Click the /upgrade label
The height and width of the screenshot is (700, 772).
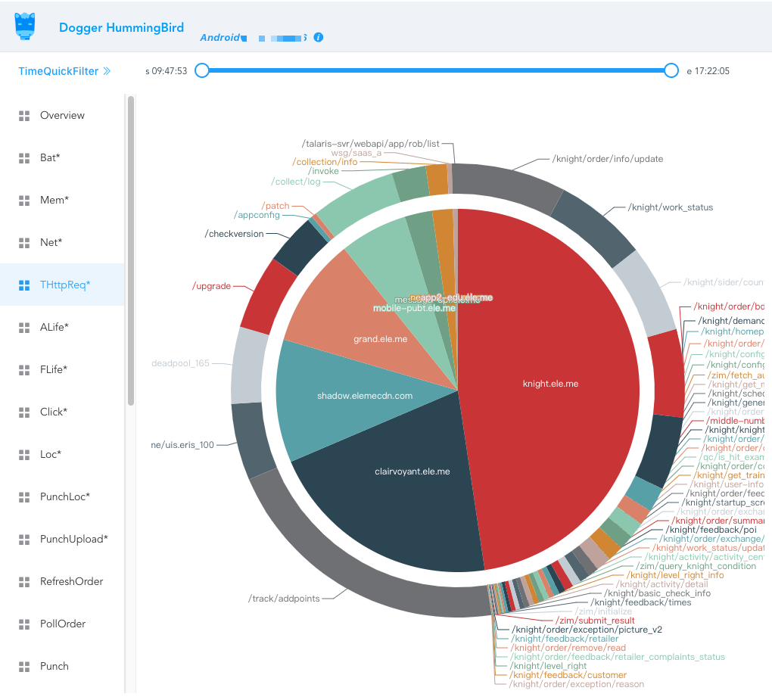point(211,287)
